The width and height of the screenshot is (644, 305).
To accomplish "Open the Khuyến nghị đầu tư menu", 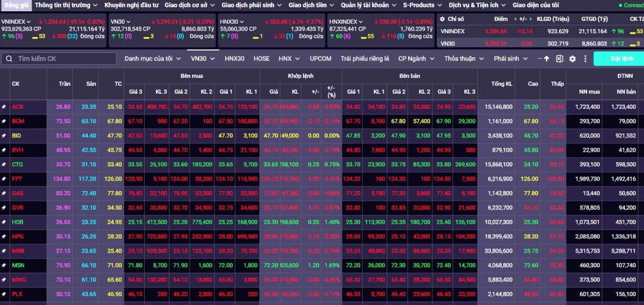I will coord(131,5).
